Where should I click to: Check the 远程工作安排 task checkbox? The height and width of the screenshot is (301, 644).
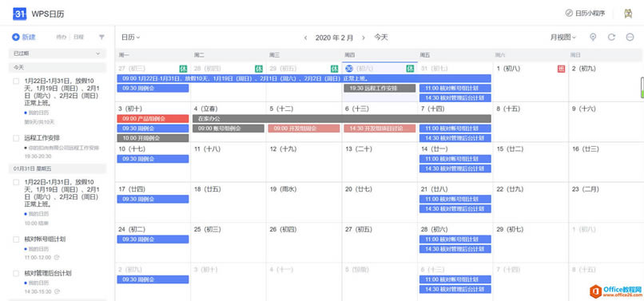tap(16, 138)
